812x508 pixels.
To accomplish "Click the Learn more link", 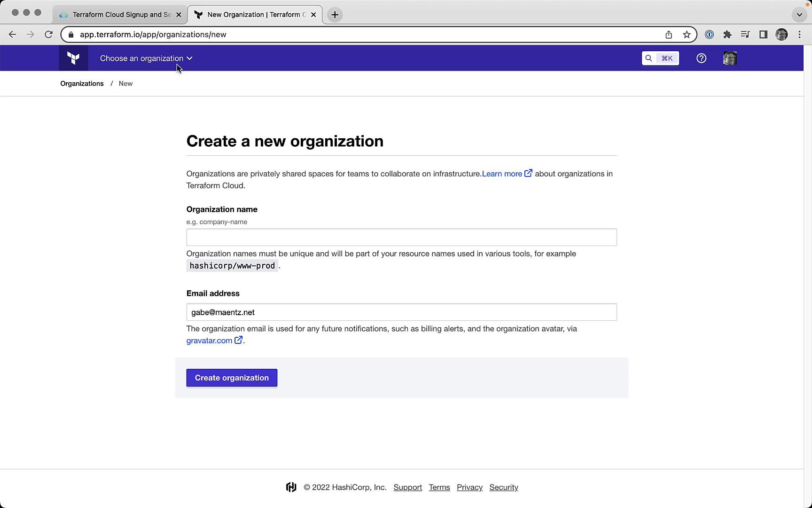I will 507,174.
